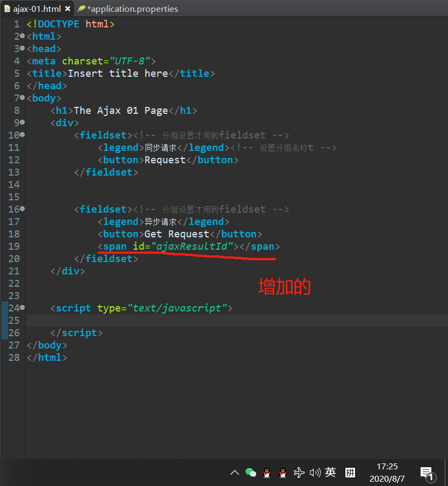The width and height of the screenshot is (448, 486).
Task: Open WeChat from the system tray
Action: pos(250,473)
